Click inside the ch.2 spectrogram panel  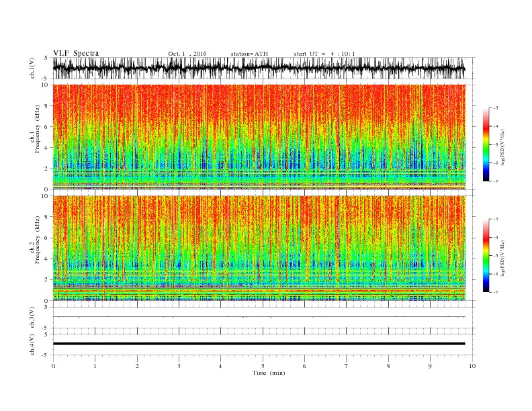tap(259, 248)
